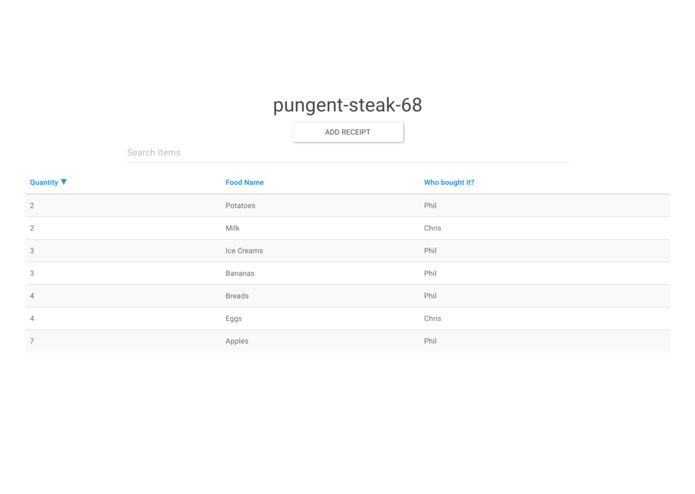Image resolution: width=695 pixels, height=494 pixels.
Task: Click the Eggs food name cell
Action: 234,319
